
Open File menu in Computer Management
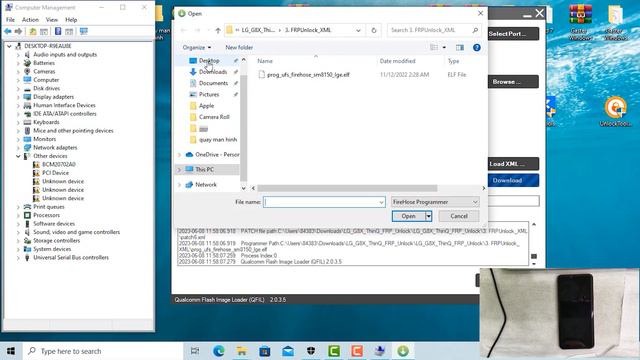pos(10,20)
